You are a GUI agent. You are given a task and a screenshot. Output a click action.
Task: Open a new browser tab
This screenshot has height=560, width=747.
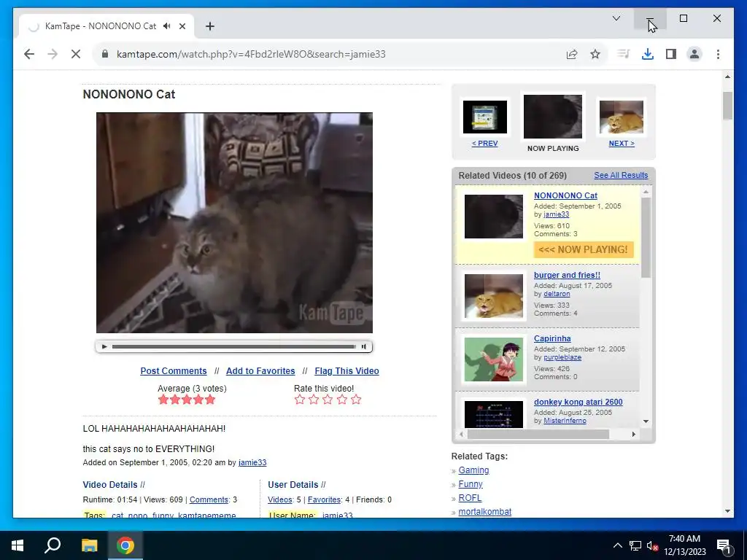tap(210, 26)
